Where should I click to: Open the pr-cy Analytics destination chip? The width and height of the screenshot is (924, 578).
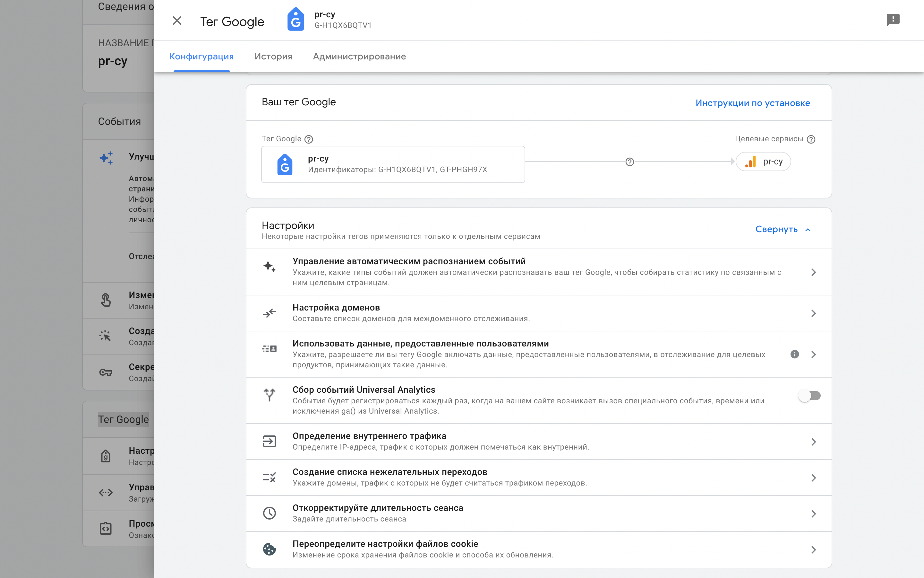tap(763, 162)
